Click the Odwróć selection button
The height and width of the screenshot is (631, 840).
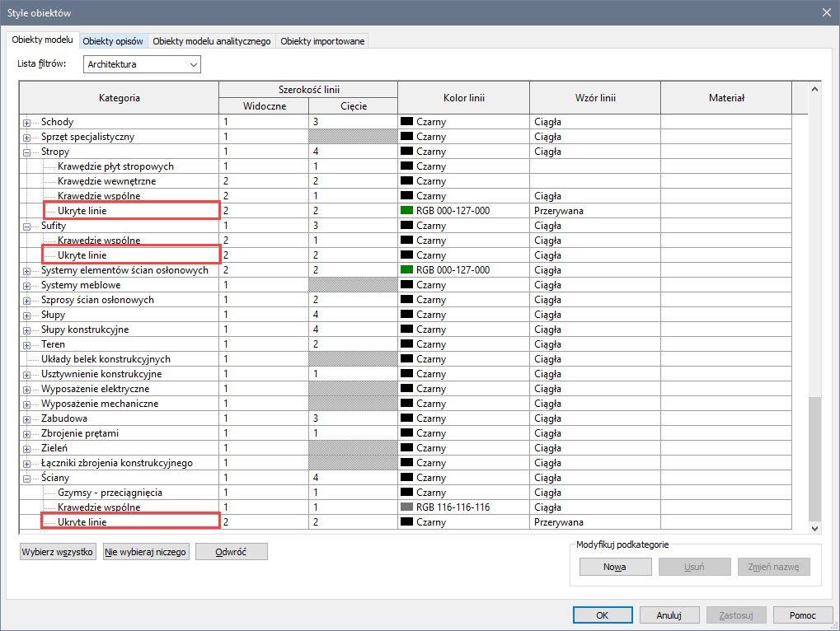231,552
